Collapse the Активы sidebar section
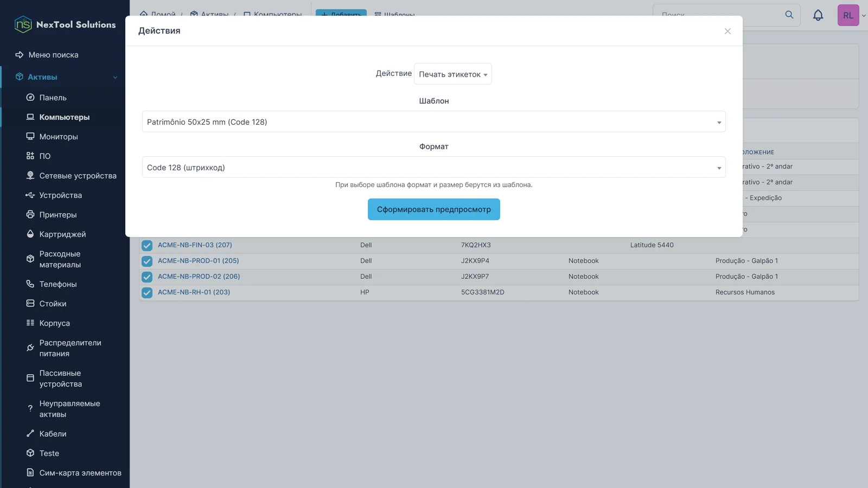The image size is (868, 488). [115, 78]
